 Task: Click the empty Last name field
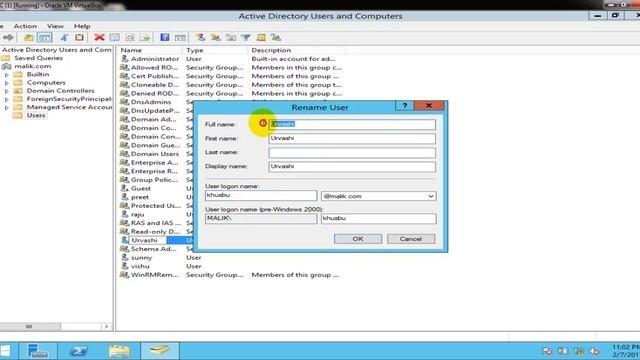pyautogui.click(x=352, y=153)
